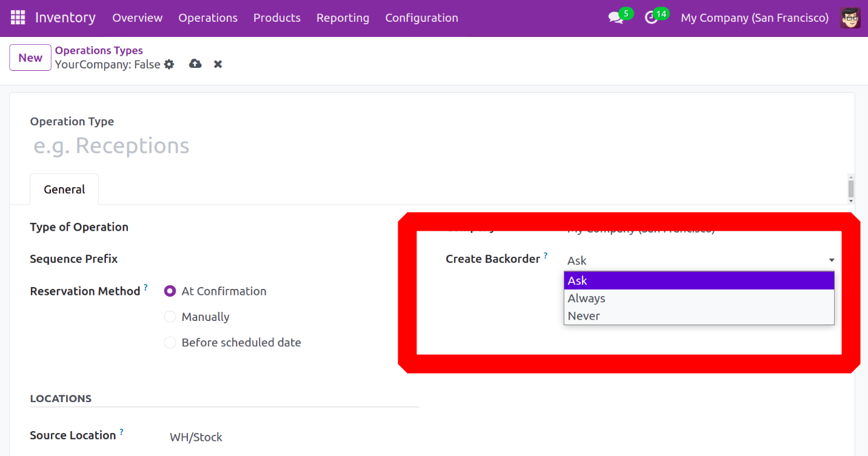The image size is (868, 456).
Task: Open the Overview menu
Action: pyautogui.click(x=138, y=18)
